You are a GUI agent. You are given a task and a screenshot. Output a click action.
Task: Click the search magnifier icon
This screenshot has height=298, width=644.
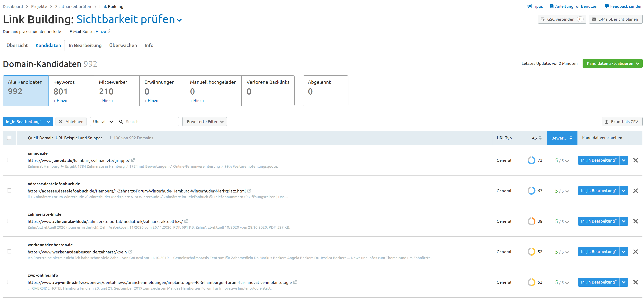[x=121, y=122]
